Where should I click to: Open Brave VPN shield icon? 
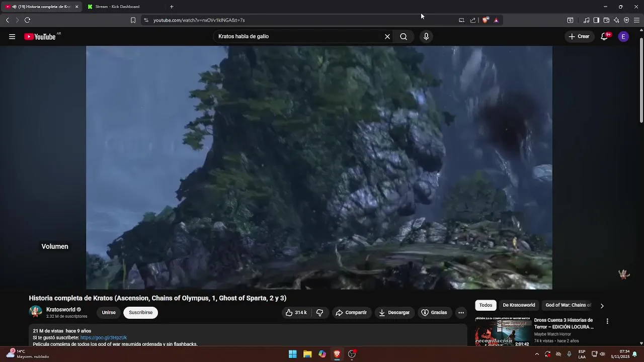pyautogui.click(x=626, y=20)
